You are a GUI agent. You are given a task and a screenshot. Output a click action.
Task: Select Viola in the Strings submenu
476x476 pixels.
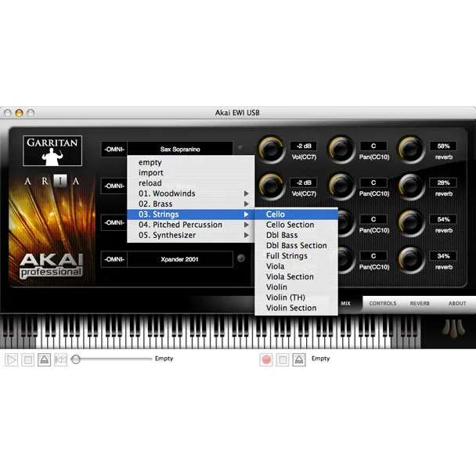[x=296, y=266]
